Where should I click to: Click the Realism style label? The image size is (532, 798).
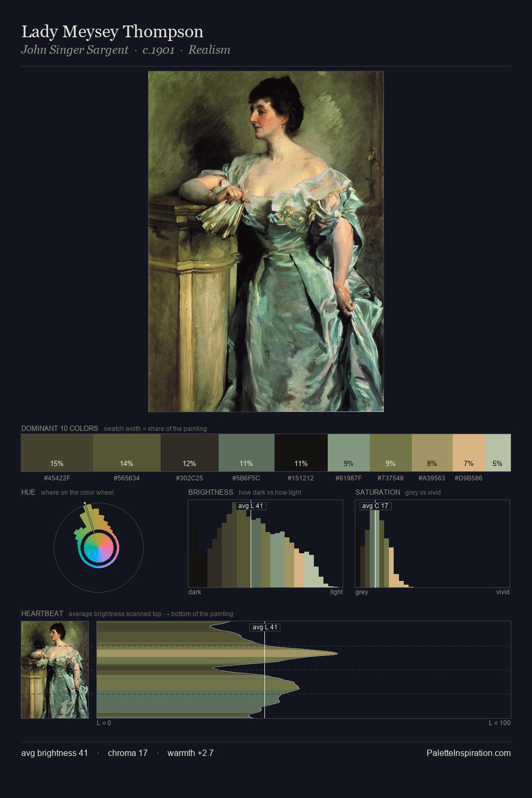click(209, 50)
